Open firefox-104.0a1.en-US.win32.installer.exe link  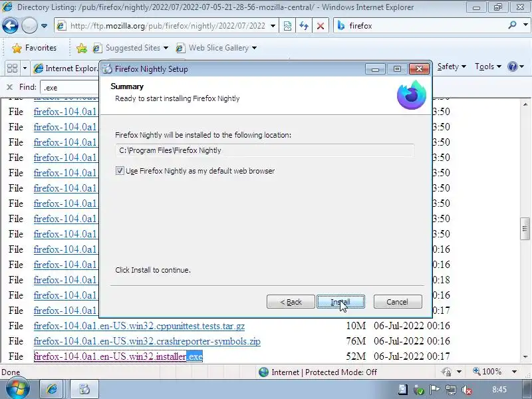tap(118, 356)
